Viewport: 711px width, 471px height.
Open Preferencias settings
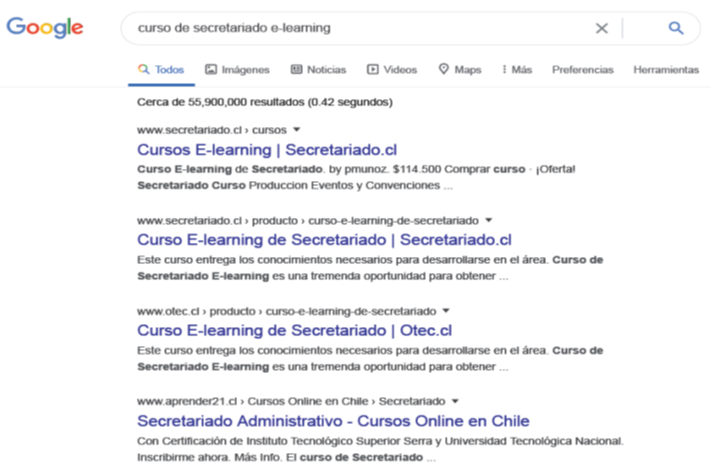582,70
